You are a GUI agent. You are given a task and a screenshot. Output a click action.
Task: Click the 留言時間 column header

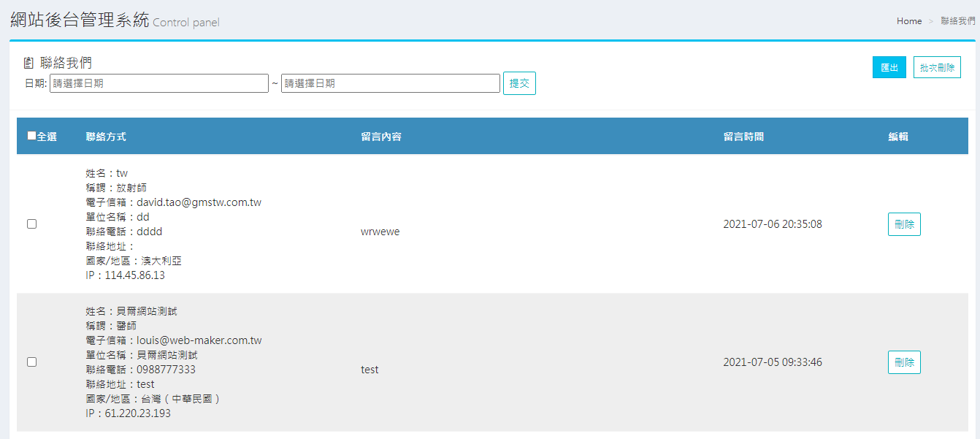click(x=743, y=137)
